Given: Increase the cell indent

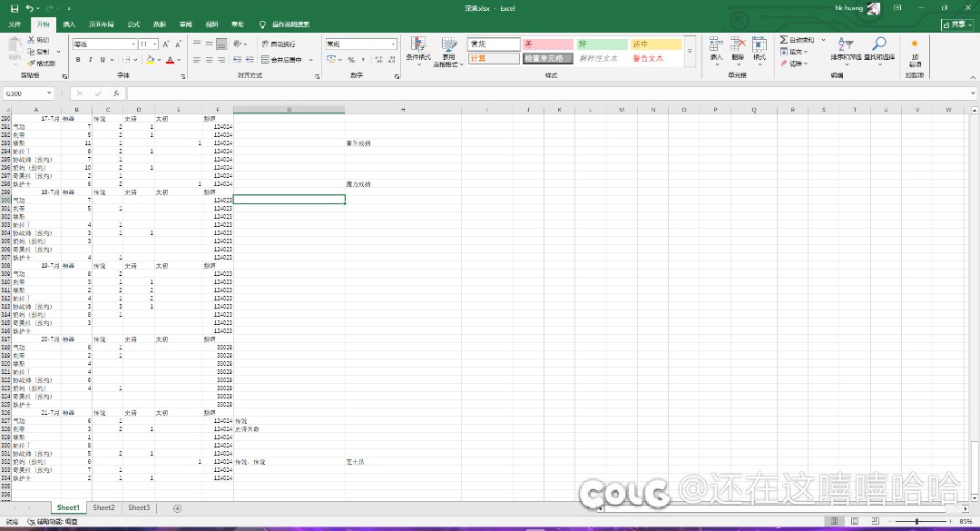Looking at the screenshot, I should pyautogui.click(x=250, y=60).
